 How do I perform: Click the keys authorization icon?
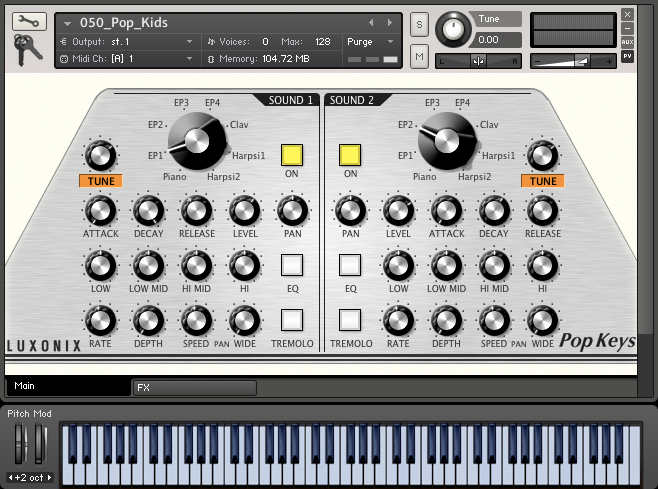click(x=26, y=50)
